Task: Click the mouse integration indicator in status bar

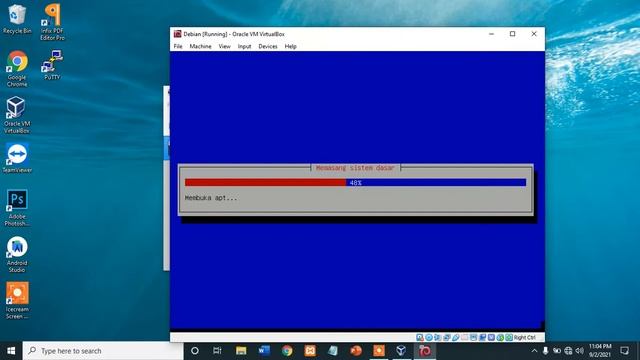Action: pyautogui.click(x=500, y=338)
